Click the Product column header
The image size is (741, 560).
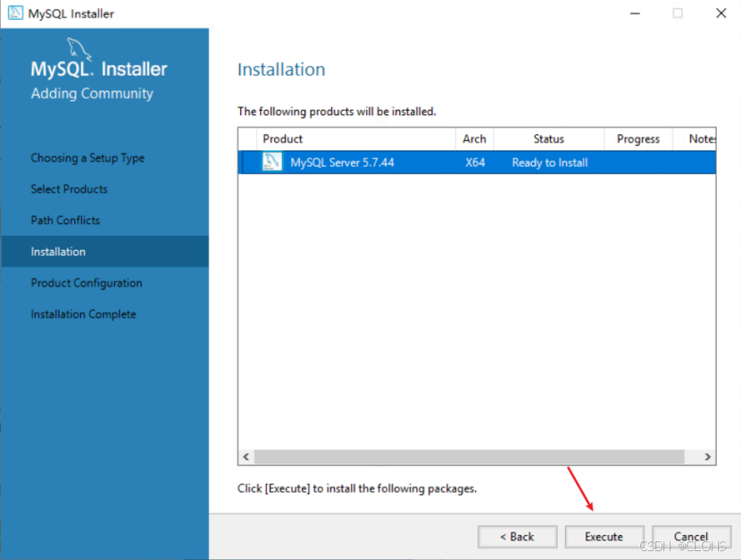356,139
